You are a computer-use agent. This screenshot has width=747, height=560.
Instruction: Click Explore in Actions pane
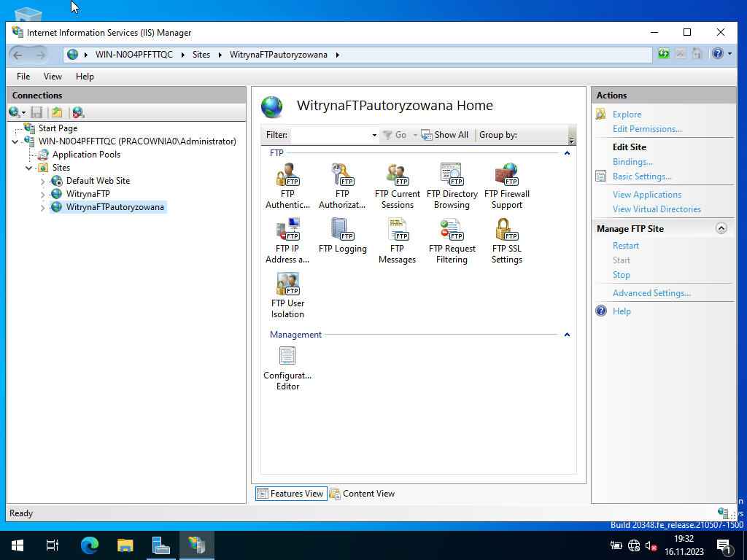627,114
